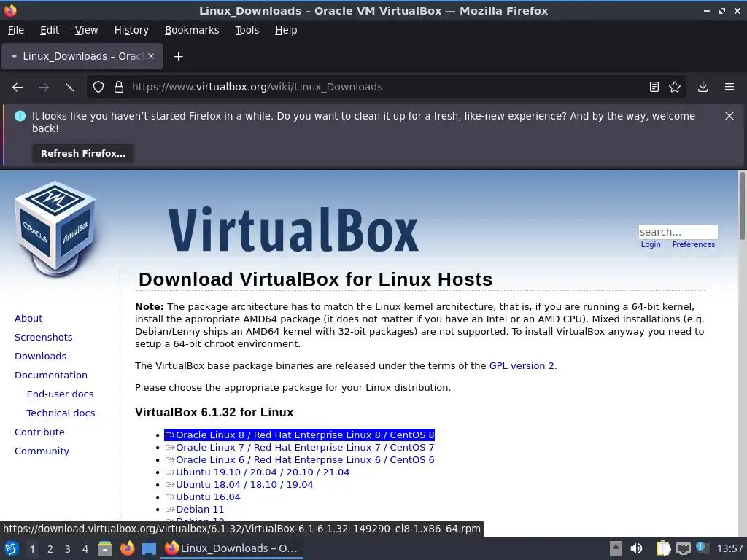
Task: Click the forward navigation arrow
Action: coord(44,87)
